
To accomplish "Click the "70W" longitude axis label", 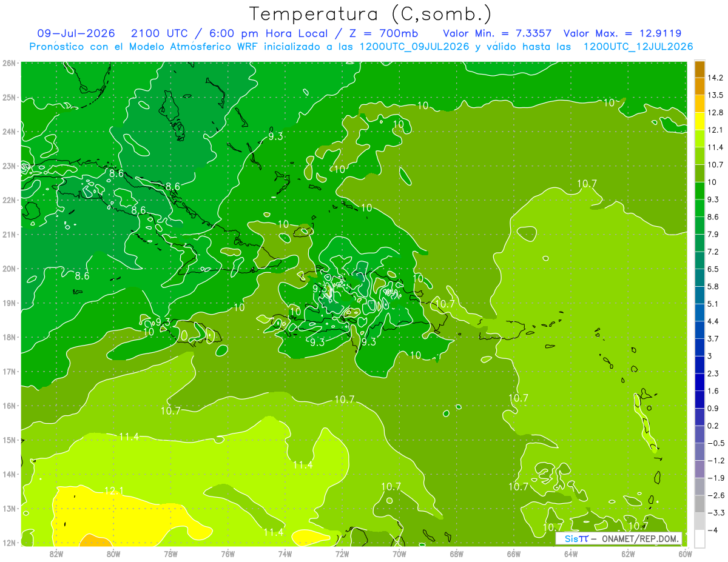I will 399,554.
